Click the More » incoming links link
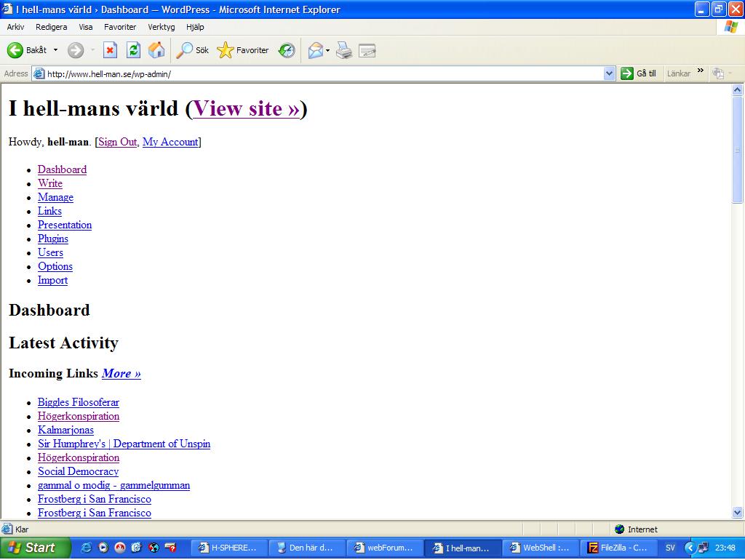 (121, 373)
